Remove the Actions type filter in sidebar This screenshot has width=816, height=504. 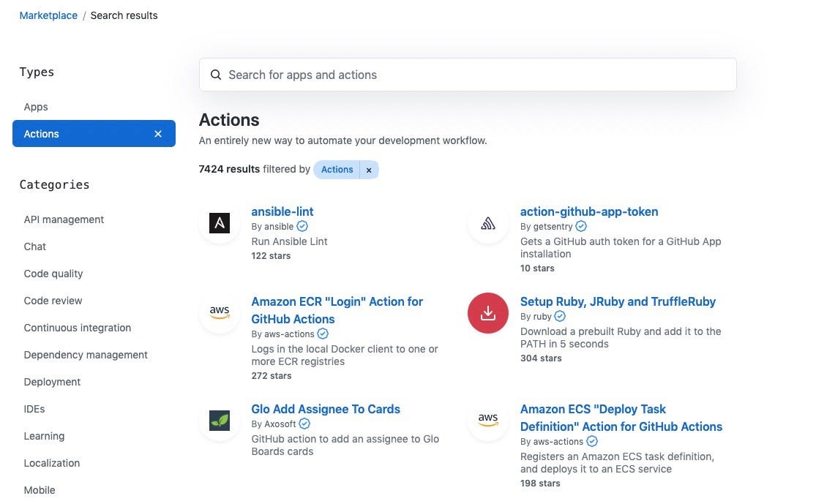coord(158,134)
